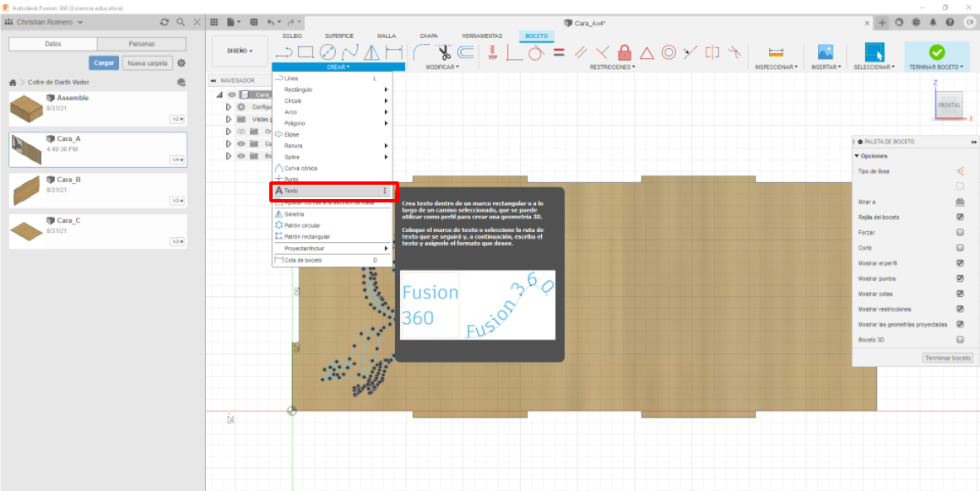
Task: Click the FRONTAL face of the view cube
Action: pos(949,105)
